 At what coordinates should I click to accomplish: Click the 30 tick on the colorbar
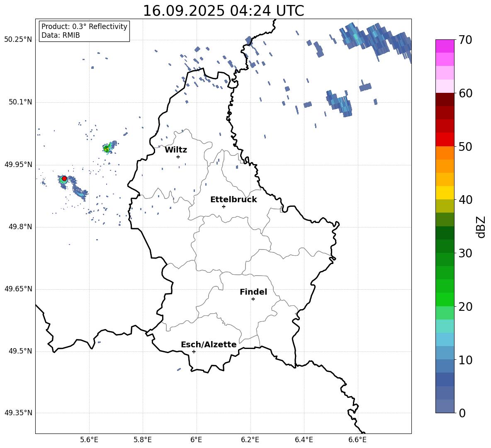tap(465, 253)
